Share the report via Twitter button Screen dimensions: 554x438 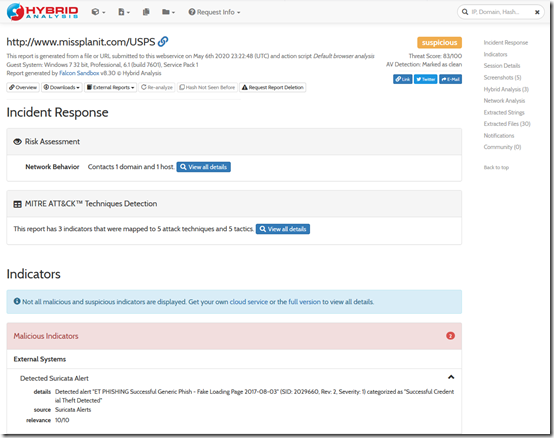[x=425, y=79]
